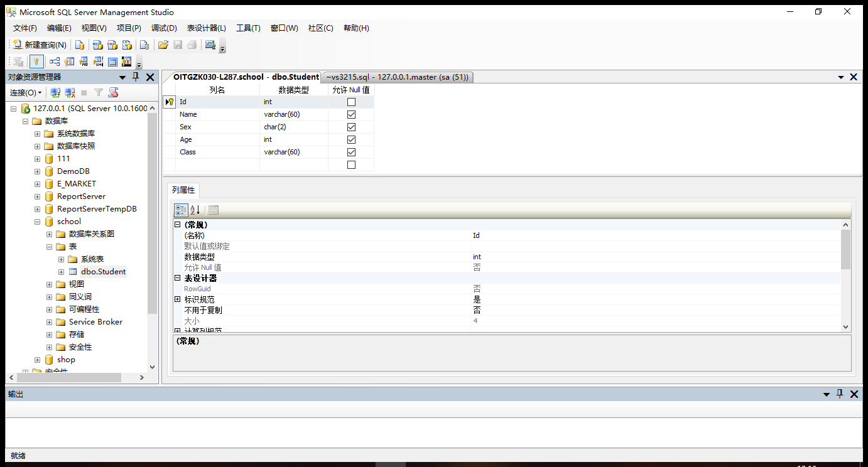
Task: Collapse the school database node
Action: pos(37,222)
